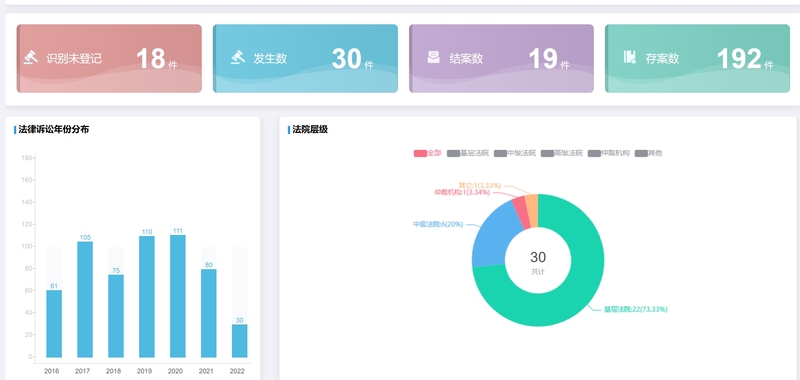Toggle the 其他 legend item

point(648,153)
